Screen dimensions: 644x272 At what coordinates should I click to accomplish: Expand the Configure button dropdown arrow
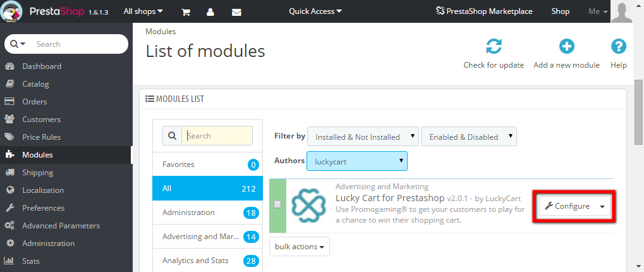pyautogui.click(x=602, y=206)
